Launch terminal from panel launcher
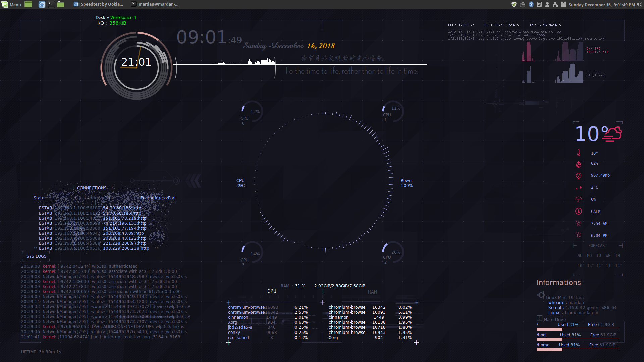This screenshot has height=362, width=644. click(51, 4)
